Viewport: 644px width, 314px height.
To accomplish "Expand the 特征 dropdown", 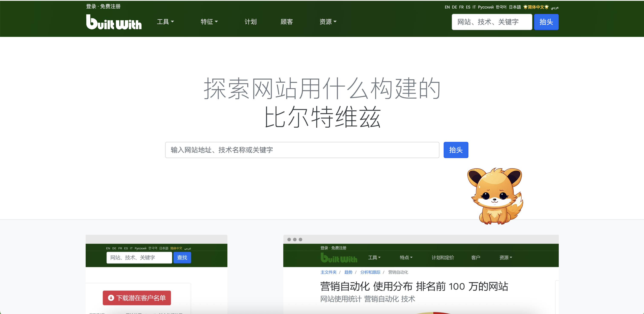I will tap(209, 22).
